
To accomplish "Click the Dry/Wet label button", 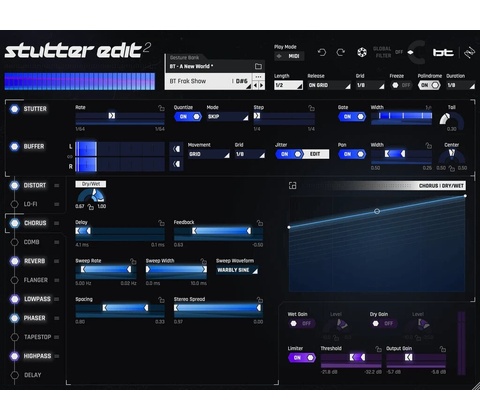I will pos(91,184).
